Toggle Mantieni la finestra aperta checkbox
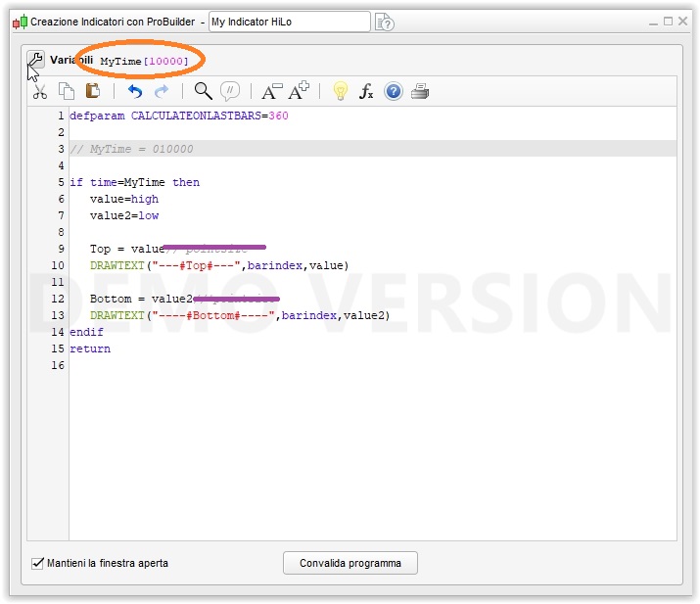The width and height of the screenshot is (700, 604). point(37,564)
